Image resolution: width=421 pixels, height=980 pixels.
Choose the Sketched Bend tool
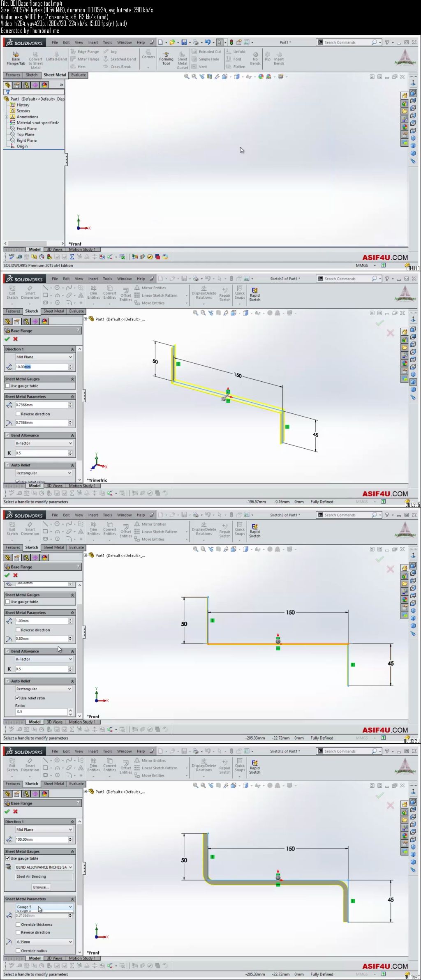point(120,59)
